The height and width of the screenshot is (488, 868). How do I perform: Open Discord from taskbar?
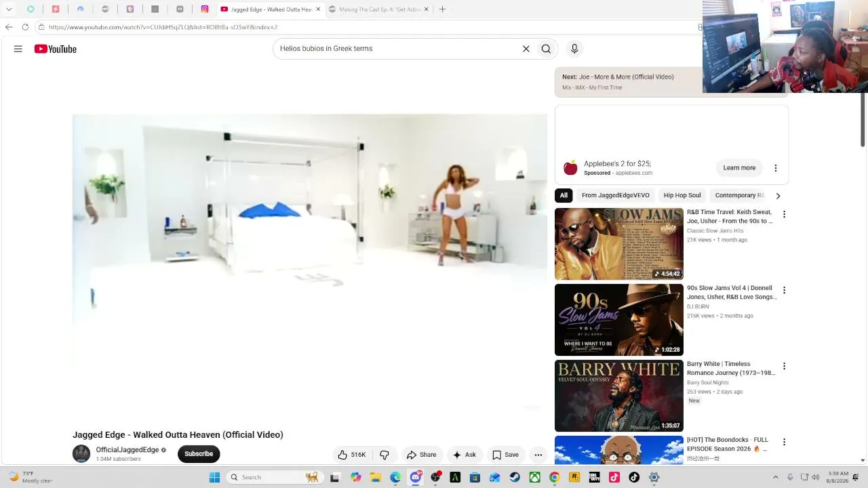pyautogui.click(x=416, y=477)
